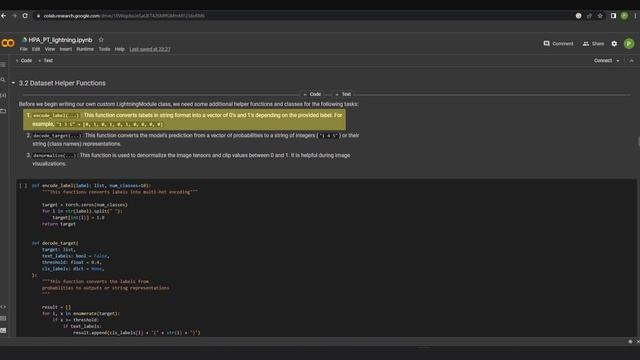Open the terminal sidebar icon
640x360 pixels.
pos(3,330)
